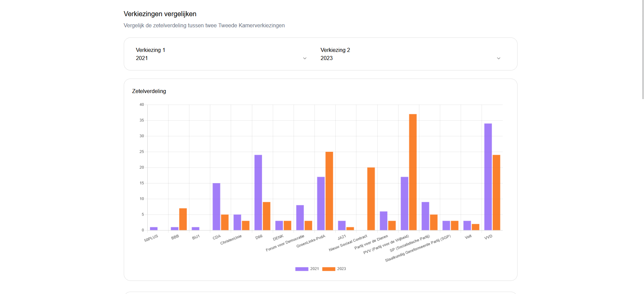Screen dimensions: 644x294
Task: Click the purple VVD 2021 bar
Action: coord(488,177)
